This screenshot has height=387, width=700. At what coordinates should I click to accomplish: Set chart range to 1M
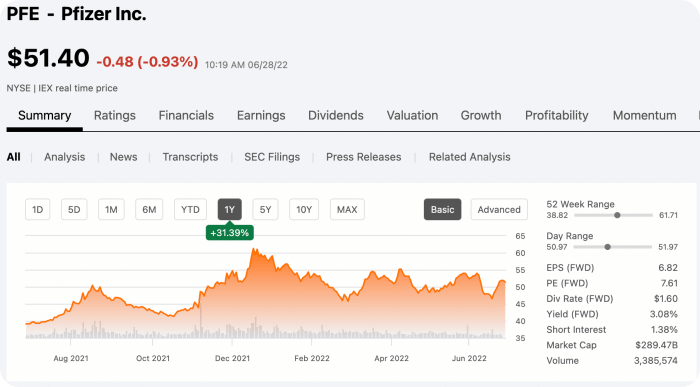[x=111, y=209]
